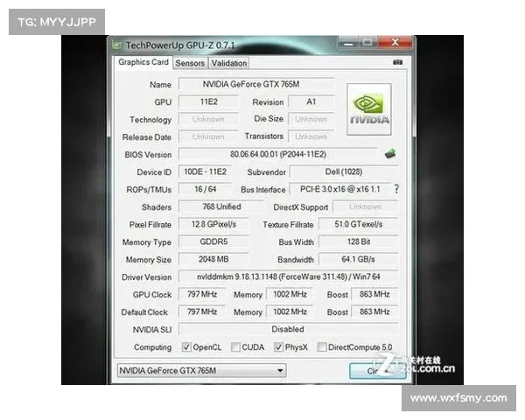Close GPU-Z with the red X
525x420 pixels.
point(395,42)
